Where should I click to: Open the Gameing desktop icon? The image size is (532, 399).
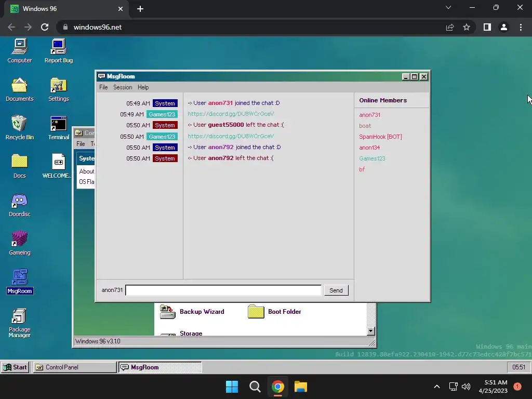(x=20, y=243)
